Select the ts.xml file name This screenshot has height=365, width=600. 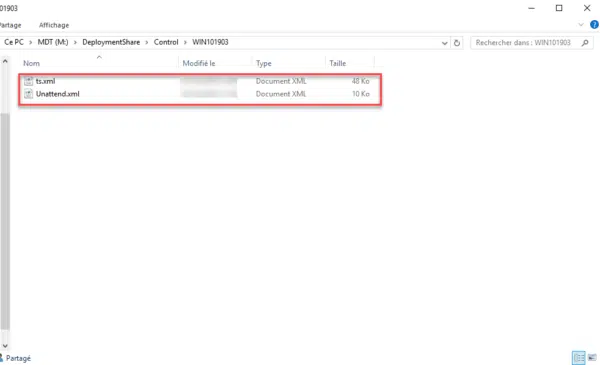click(x=46, y=81)
